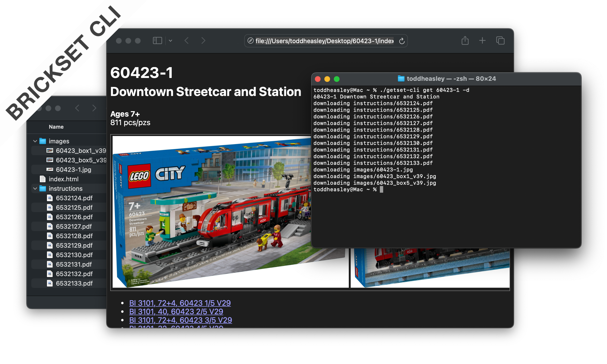
Task: Toggle the Safari sidebar button
Action: [x=157, y=41]
